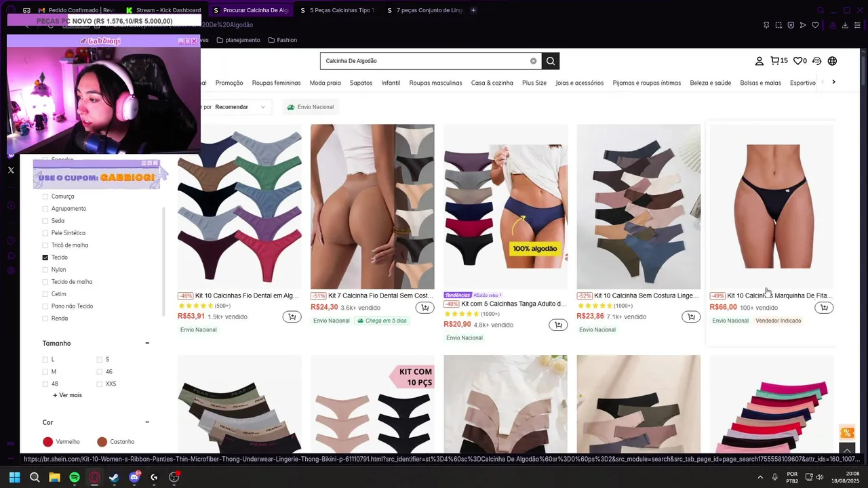
Task: Open the browser easy setup sliders icon
Action: point(857,25)
